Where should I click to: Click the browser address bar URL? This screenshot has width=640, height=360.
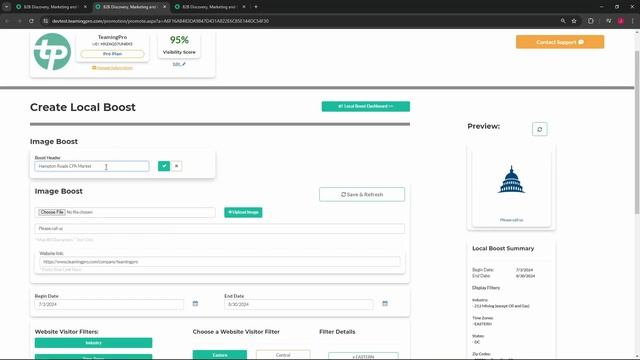coord(160,21)
